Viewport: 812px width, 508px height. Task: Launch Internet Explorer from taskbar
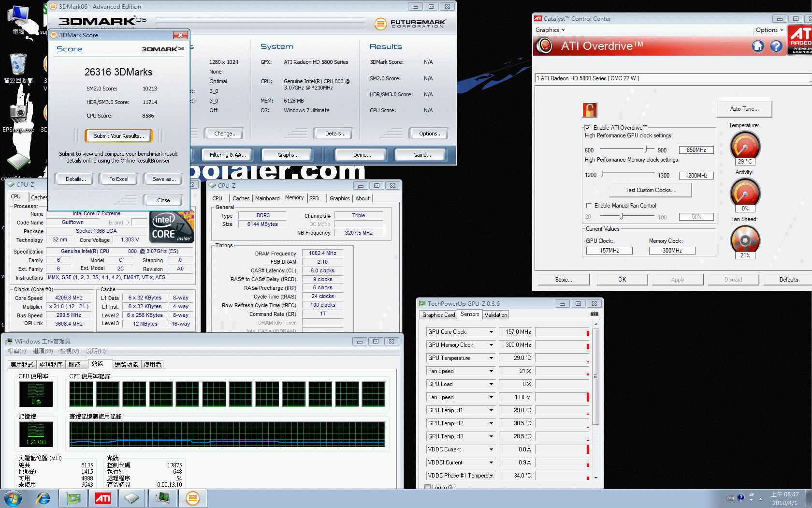coord(43,498)
